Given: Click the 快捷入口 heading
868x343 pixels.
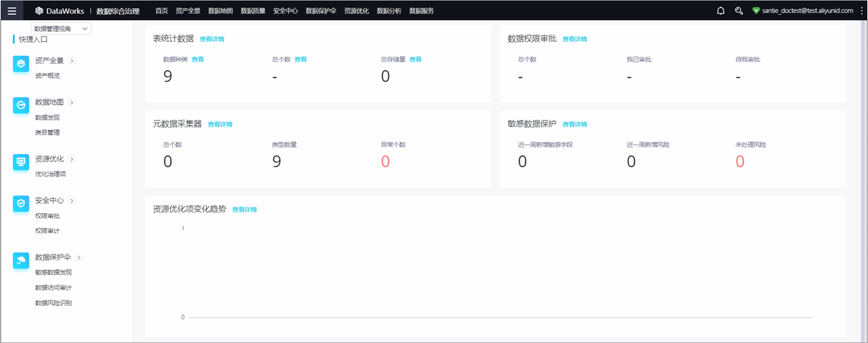Looking at the screenshot, I should click(33, 40).
